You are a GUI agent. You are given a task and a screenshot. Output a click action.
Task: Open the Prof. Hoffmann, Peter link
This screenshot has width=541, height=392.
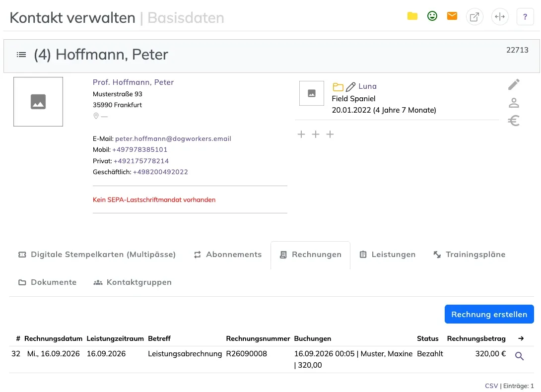133,82
